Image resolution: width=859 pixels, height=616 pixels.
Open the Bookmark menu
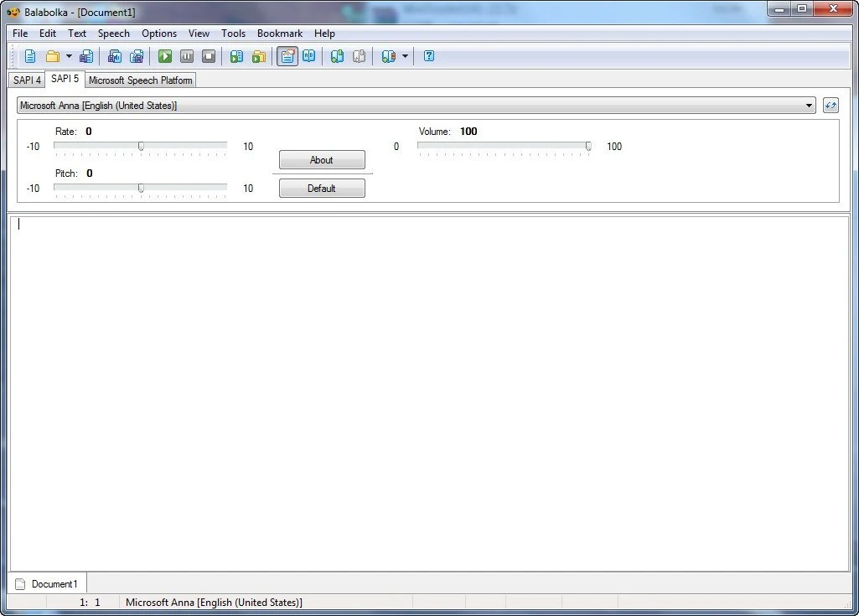coord(280,34)
